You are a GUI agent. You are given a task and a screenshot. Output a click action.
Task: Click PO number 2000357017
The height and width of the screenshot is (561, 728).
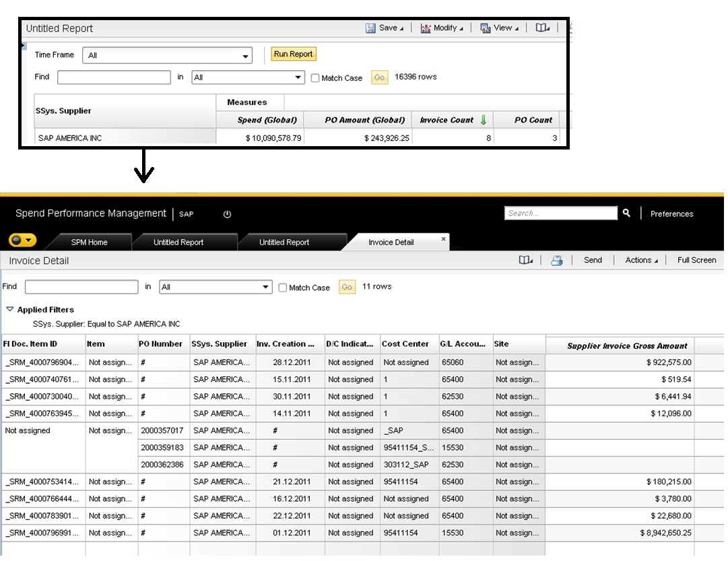tap(162, 430)
